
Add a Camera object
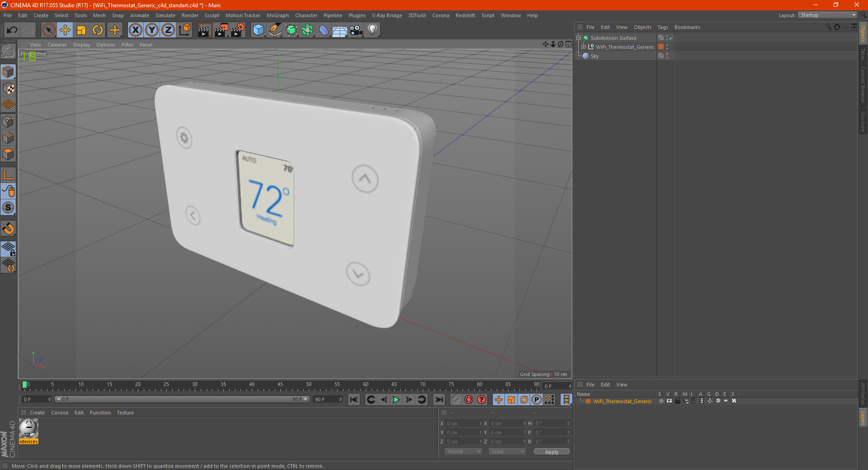click(356, 30)
